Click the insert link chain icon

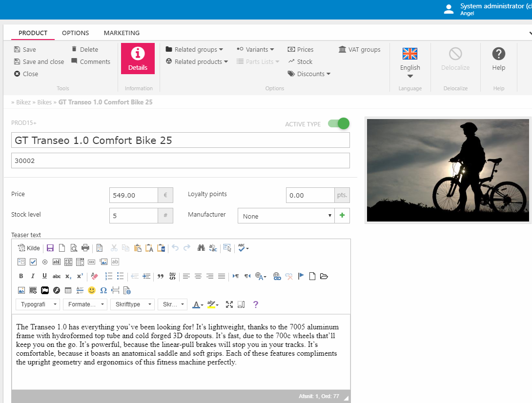tap(277, 276)
